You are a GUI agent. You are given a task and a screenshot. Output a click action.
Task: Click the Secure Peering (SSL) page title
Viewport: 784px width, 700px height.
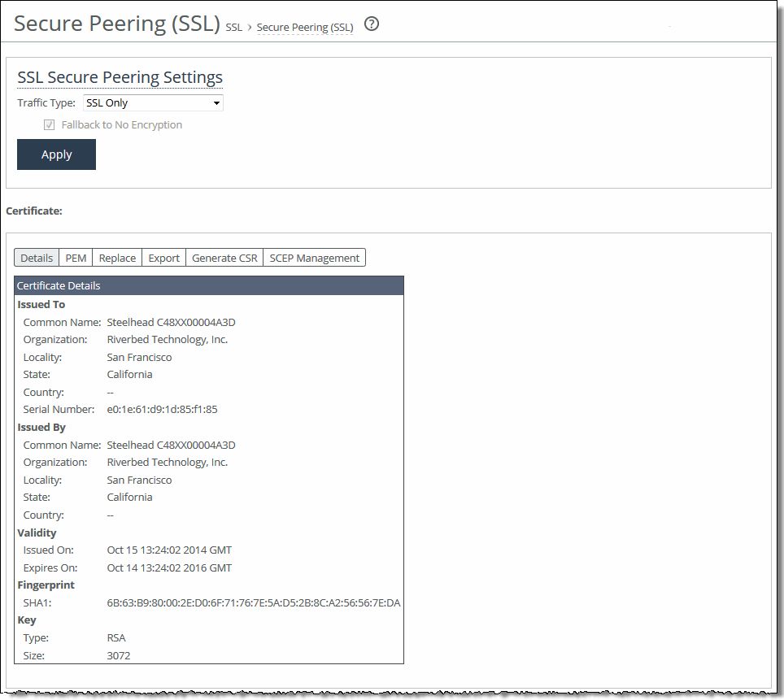click(117, 24)
